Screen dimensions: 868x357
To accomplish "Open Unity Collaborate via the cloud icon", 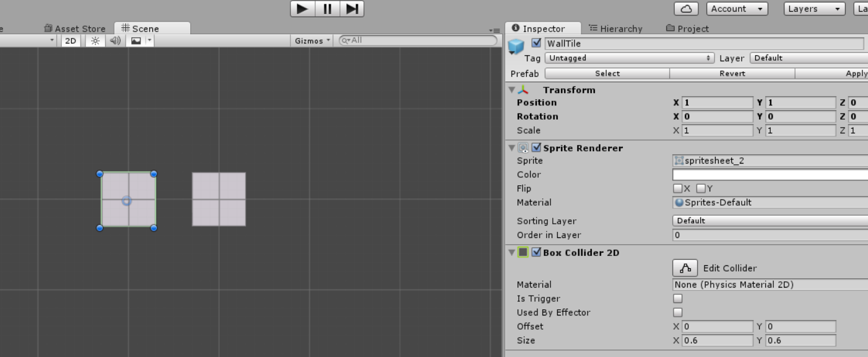I will (x=687, y=9).
